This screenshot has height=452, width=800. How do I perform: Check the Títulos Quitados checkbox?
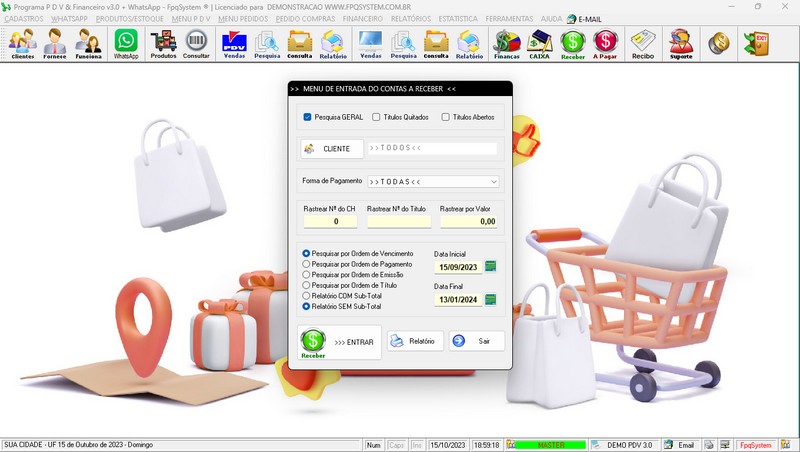point(376,117)
